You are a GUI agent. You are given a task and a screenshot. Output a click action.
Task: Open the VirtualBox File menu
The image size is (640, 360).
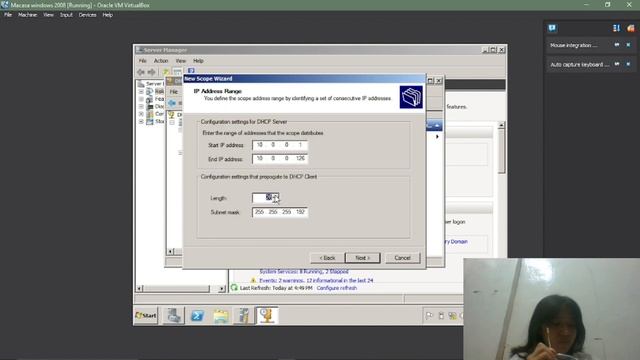click(8, 15)
